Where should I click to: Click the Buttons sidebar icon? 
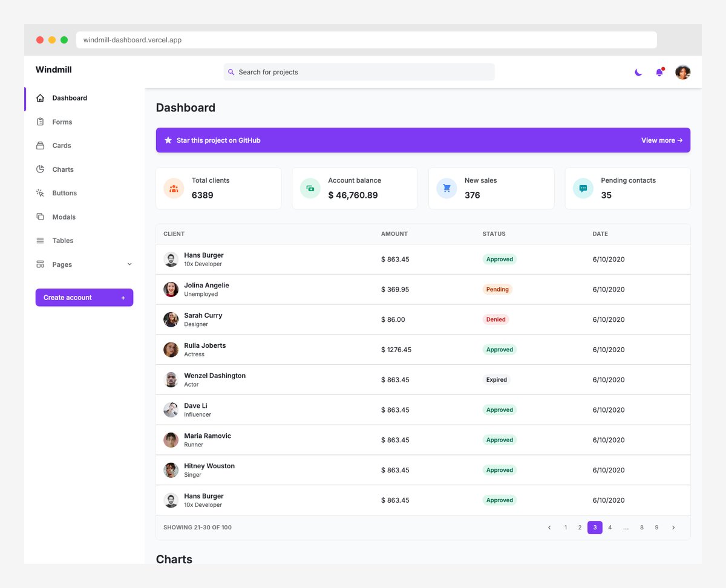point(40,193)
